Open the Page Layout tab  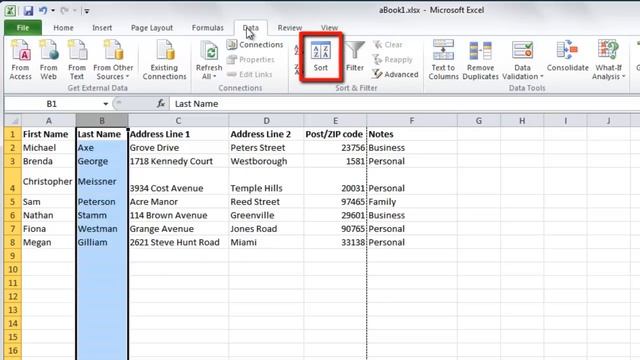click(152, 28)
